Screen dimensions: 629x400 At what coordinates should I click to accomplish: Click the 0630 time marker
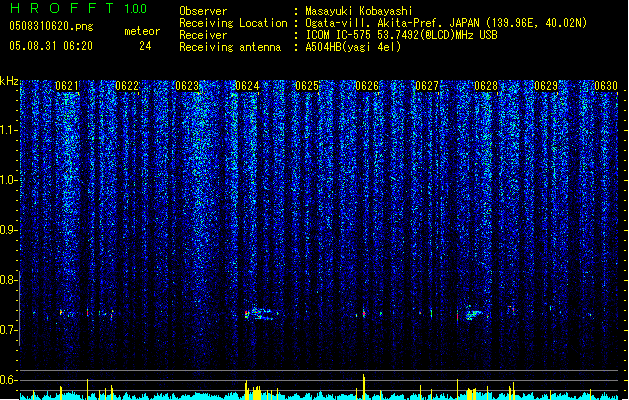[606, 86]
